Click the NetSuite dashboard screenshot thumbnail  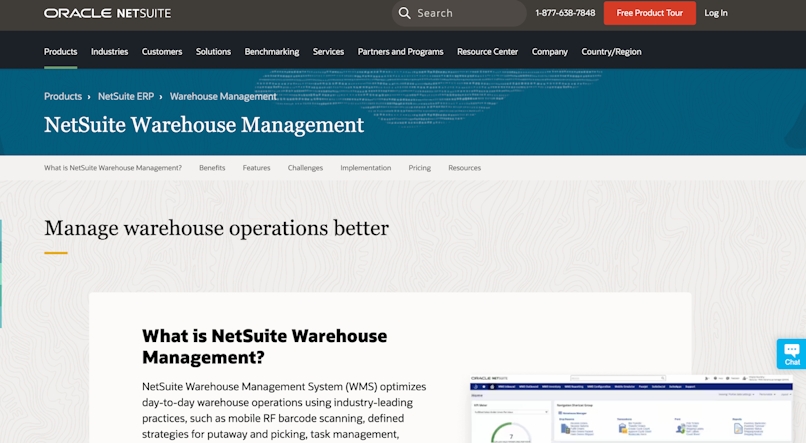(631, 409)
